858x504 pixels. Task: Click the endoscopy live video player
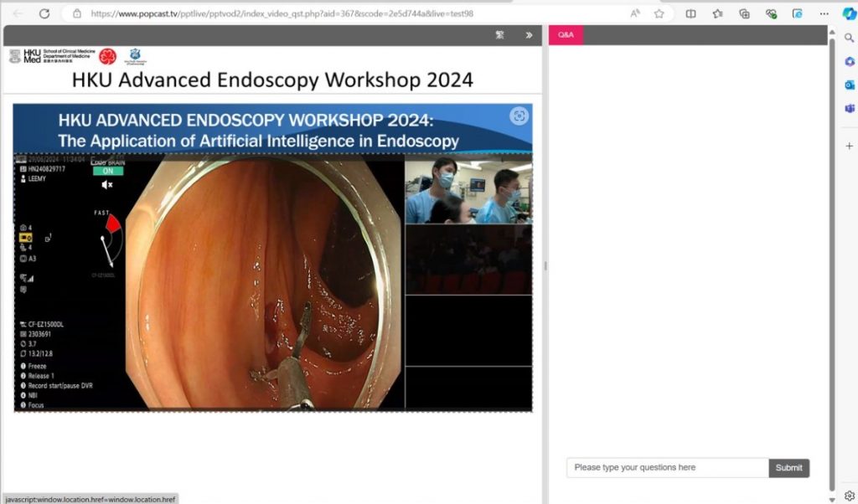272,258
